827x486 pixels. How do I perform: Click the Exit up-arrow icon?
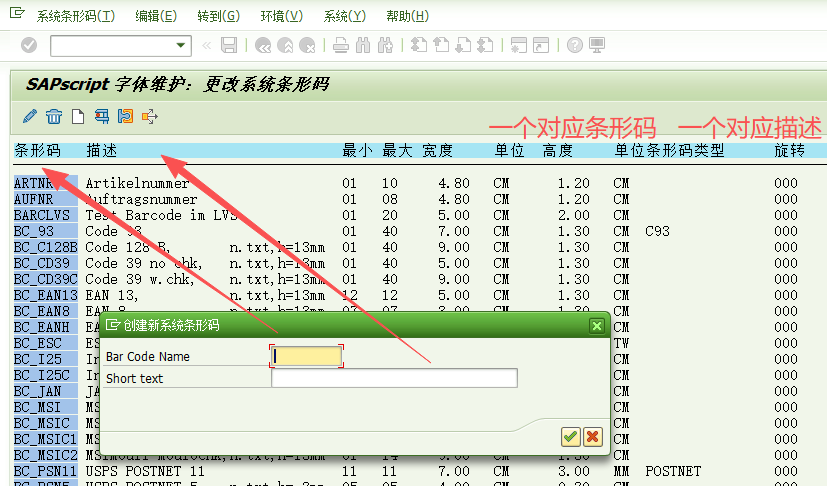[285, 45]
